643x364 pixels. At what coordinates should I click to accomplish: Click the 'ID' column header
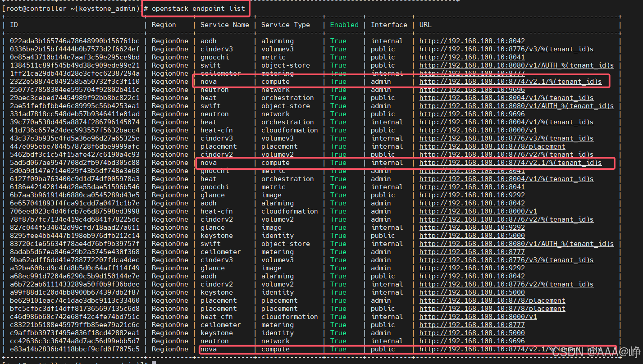click(14, 25)
